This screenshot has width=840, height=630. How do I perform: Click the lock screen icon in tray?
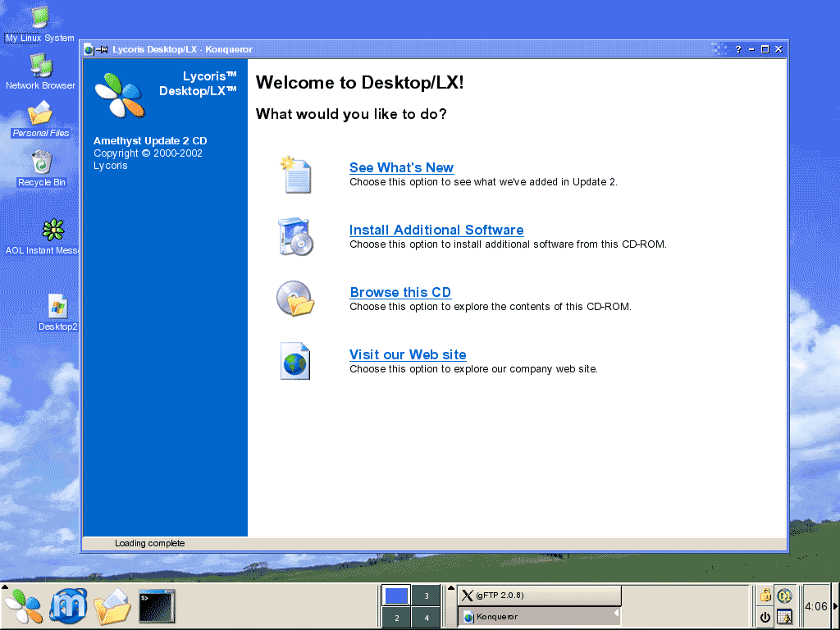(765, 596)
